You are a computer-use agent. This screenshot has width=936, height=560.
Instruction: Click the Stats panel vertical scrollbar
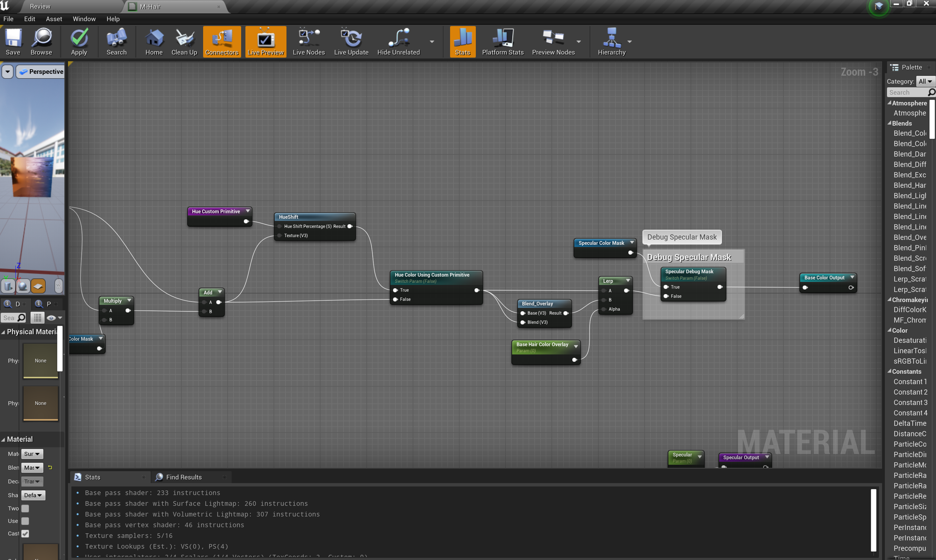click(873, 520)
